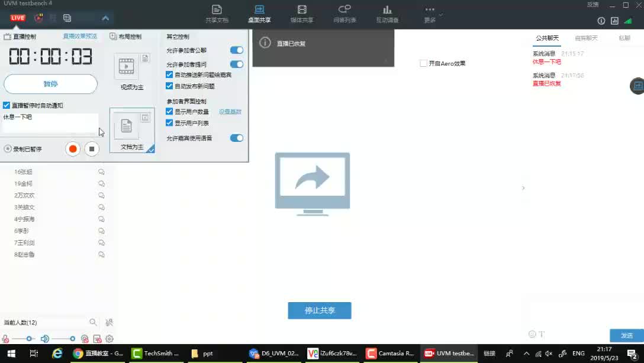Screen dimensions: 644x363
Task: Select participant 8赵忠鲁 in the list
Action: tap(24, 255)
